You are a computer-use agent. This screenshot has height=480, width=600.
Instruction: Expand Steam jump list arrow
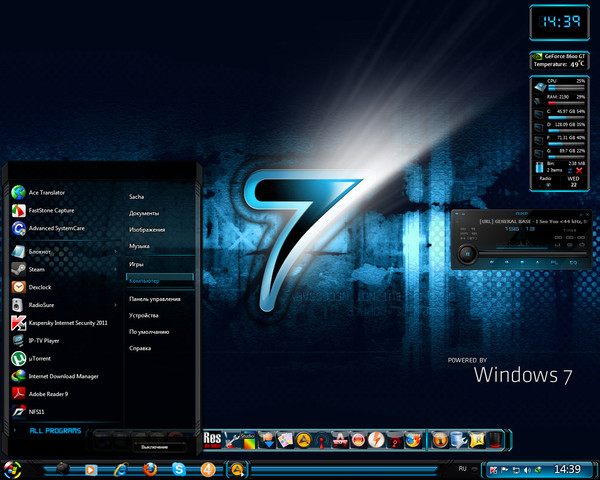point(116,269)
